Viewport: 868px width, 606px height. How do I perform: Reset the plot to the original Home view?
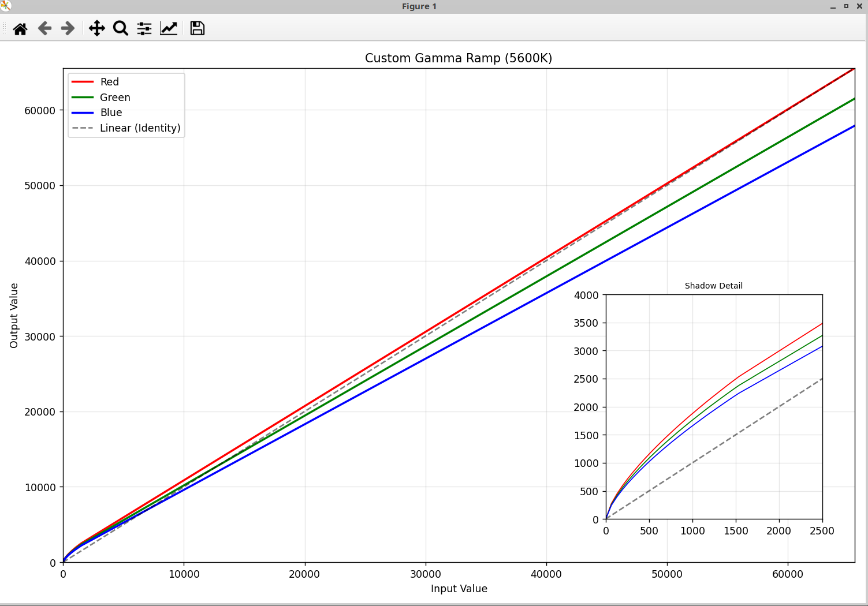click(20, 28)
